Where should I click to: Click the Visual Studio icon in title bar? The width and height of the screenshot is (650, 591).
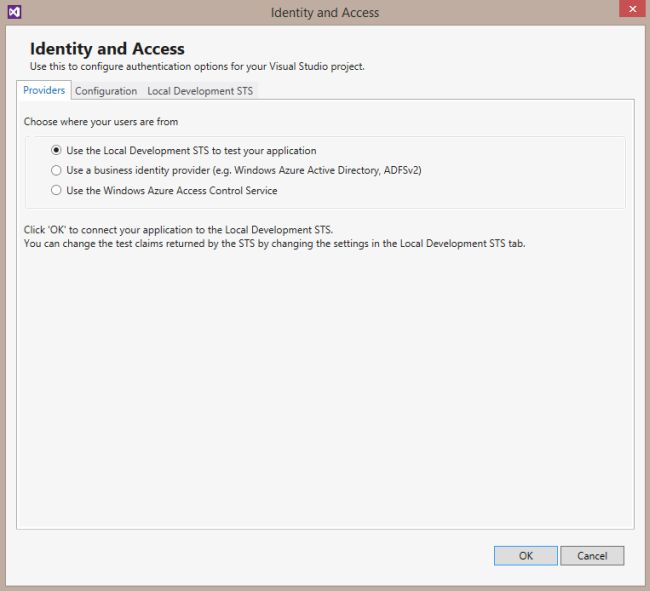pyautogui.click(x=15, y=12)
